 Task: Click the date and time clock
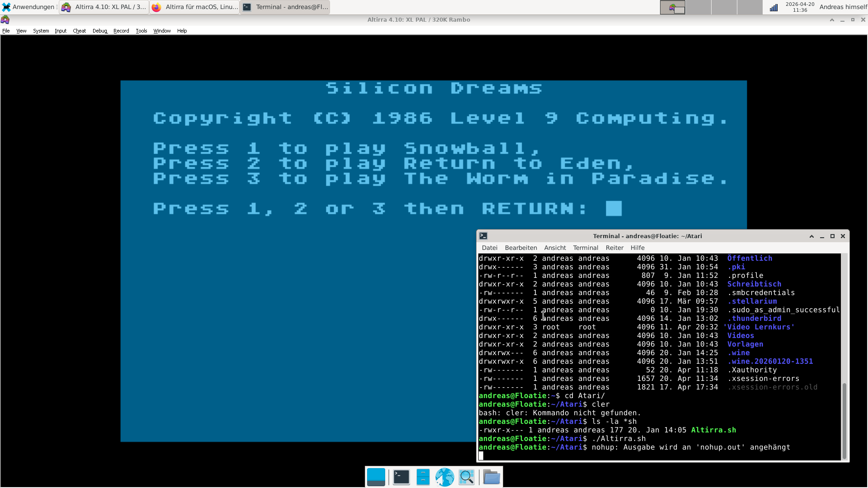[800, 7]
